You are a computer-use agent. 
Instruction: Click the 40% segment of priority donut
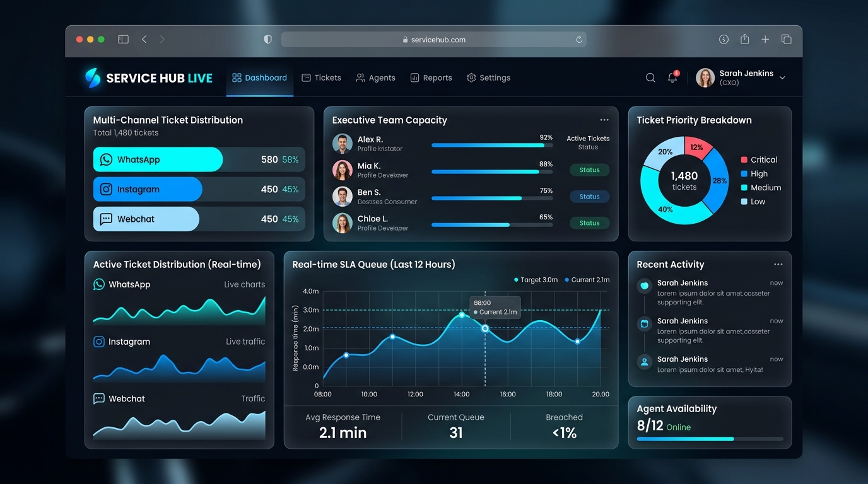pos(666,210)
